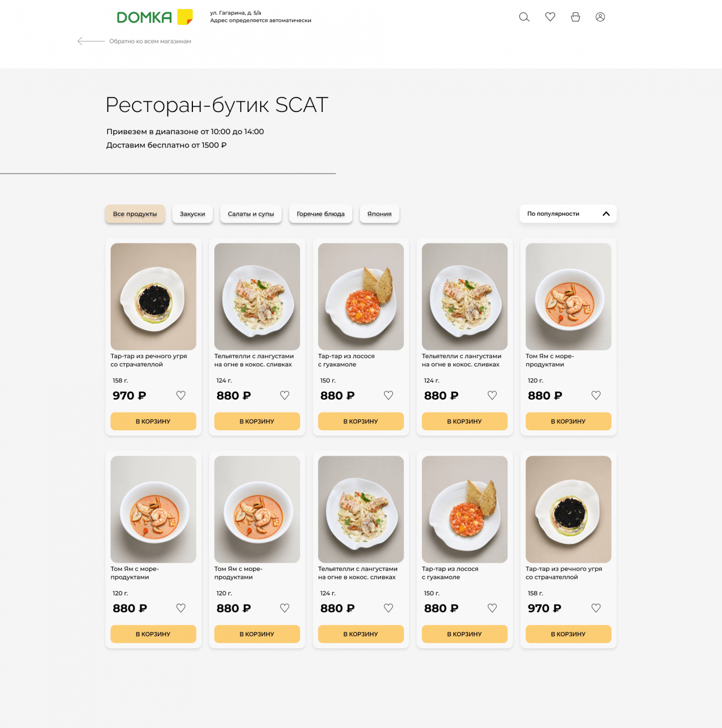Image resolution: width=722 pixels, height=728 pixels.
Task: Add first-row Tom Yam to cart
Action: pos(568,421)
